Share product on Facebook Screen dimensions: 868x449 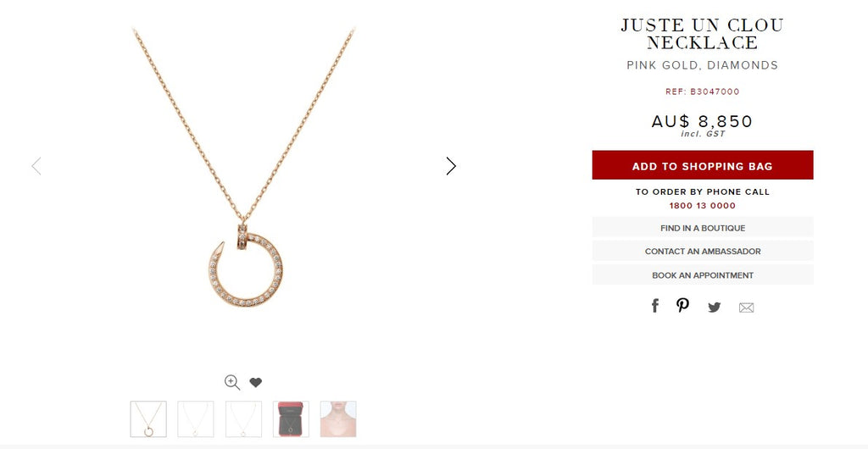[655, 306]
